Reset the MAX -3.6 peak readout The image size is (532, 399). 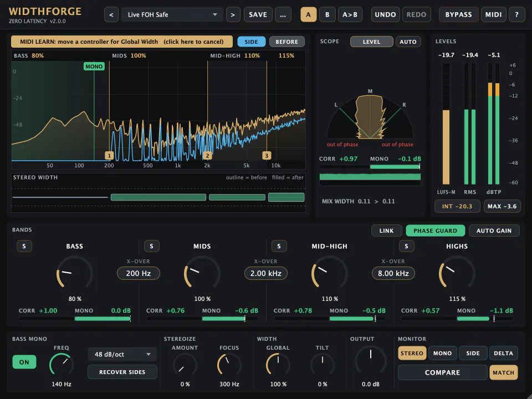(x=502, y=206)
